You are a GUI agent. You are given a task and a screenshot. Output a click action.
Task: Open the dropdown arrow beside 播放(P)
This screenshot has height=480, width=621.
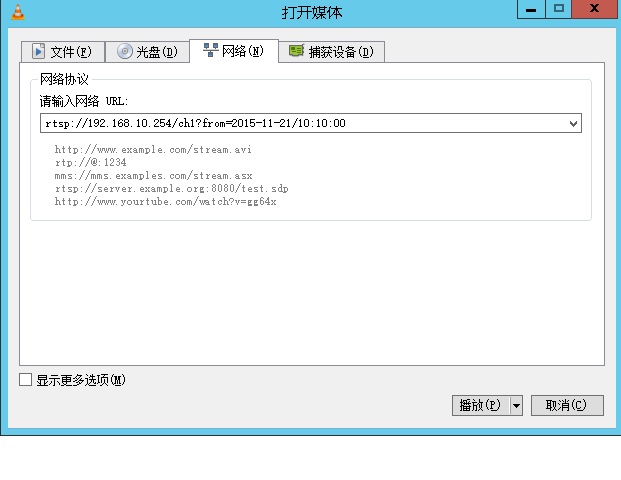pyautogui.click(x=516, y=406)
